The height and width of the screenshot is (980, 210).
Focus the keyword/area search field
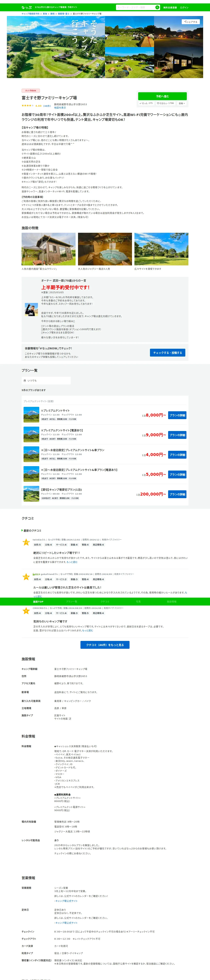[x=135, y=7]
